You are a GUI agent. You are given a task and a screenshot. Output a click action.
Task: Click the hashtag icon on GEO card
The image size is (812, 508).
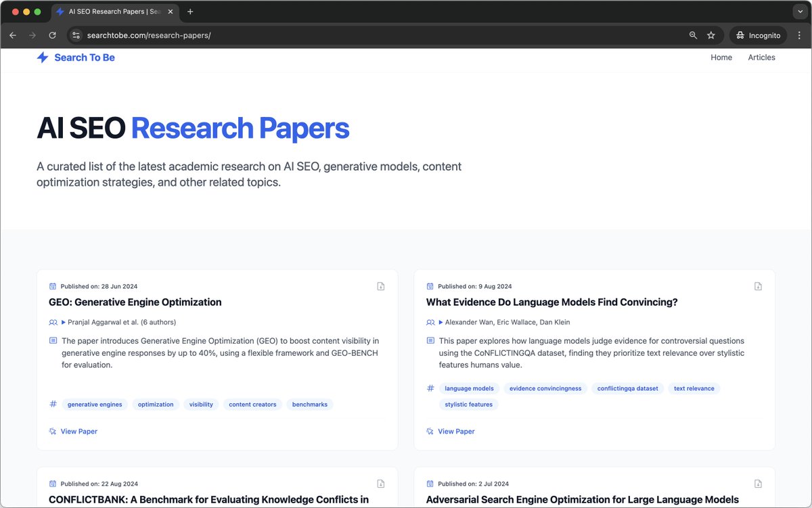53,405
